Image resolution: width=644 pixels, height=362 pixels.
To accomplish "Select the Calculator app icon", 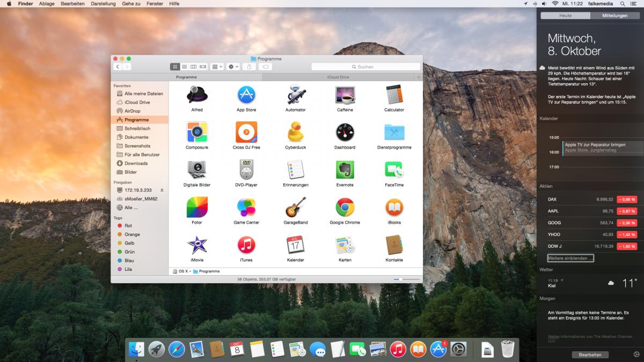I will [x=394, y=95].
